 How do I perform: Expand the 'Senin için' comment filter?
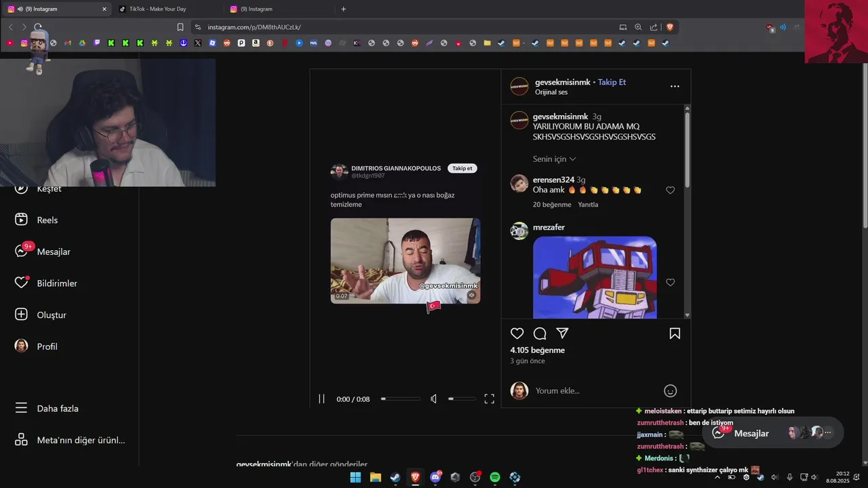[554, 159]
